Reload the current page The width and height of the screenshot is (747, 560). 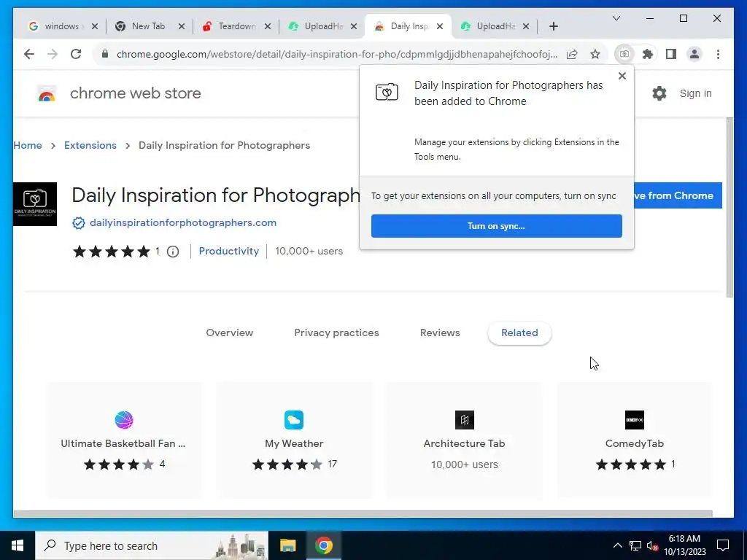(x=76, y=54)
